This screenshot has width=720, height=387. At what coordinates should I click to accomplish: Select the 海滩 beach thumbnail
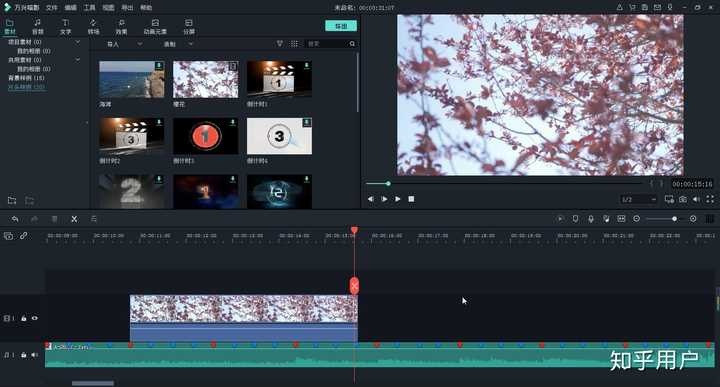coord(132,79)
